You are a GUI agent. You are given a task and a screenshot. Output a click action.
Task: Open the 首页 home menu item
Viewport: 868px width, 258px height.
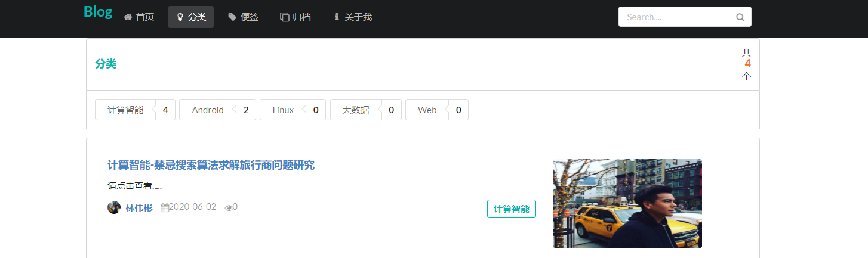tap(139, 17)
